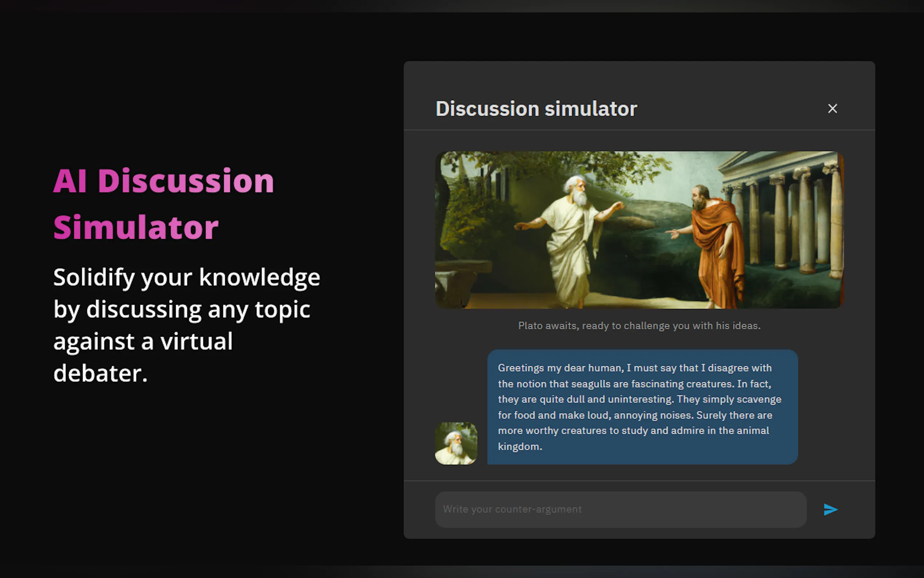Screen dimensions: 924x578
Task: Click Plato's avatar beside the message
Action: pyautogui.click(x=456, y=443)
